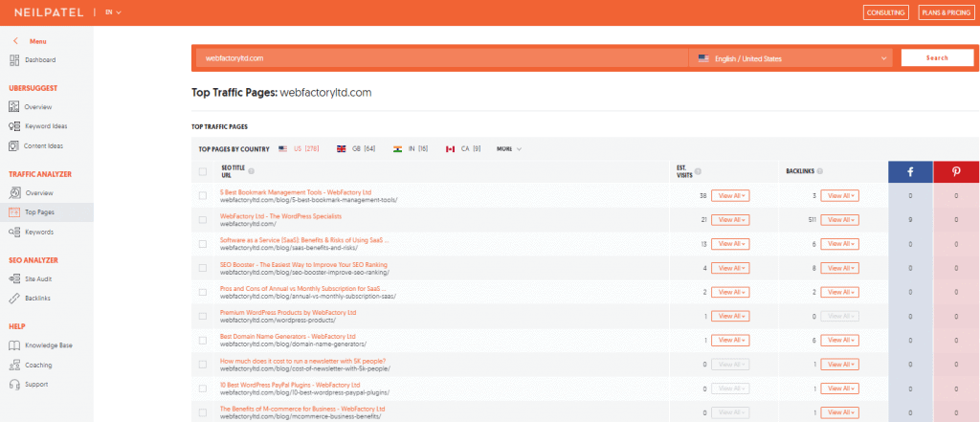Image resolution: width=980 pixels, height=422 pixels.
Task: Click the Support headset icon
Action: click(14, 385)
